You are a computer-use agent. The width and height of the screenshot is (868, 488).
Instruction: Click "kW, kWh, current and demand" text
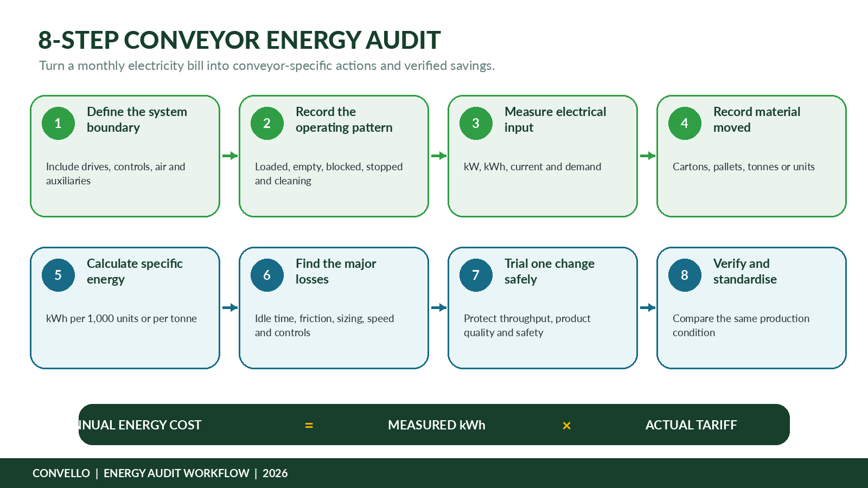pyautogui.click(x=532, y=167)
